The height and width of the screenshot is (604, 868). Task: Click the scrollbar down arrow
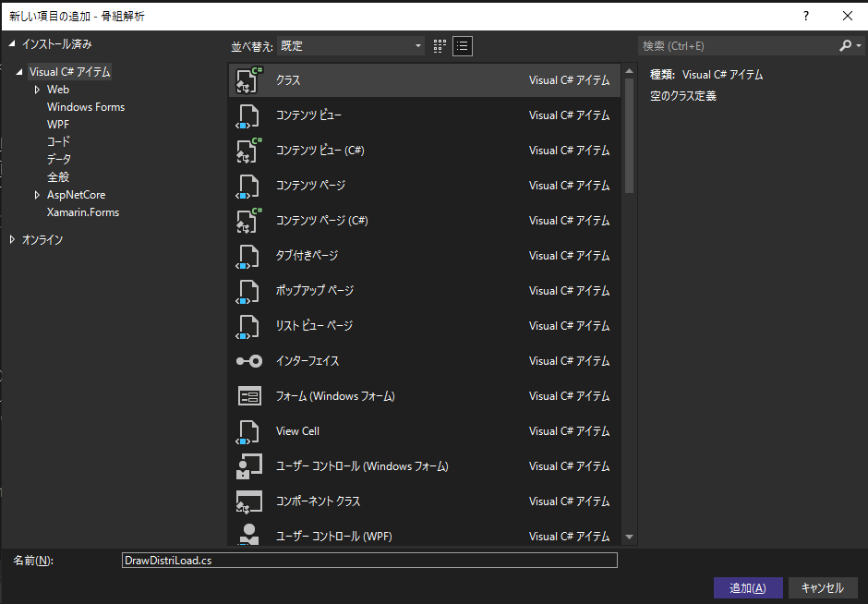click(x=629, y=537)
